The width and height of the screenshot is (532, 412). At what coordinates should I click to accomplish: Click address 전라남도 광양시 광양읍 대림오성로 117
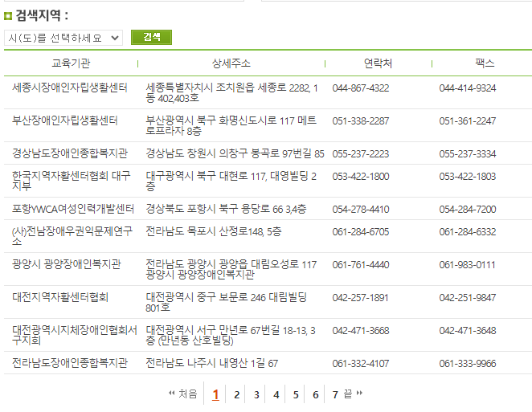coord(231,269)
